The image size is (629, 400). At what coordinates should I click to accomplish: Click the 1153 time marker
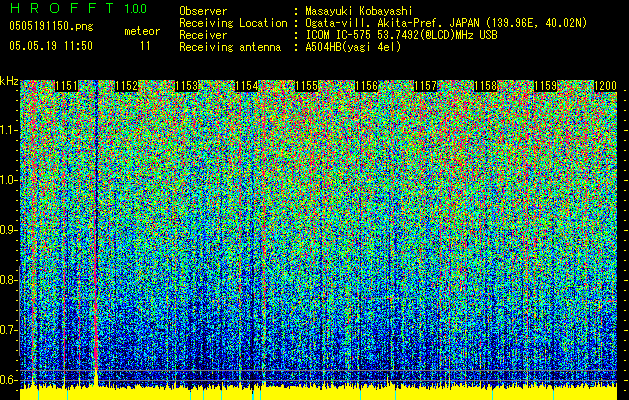(x=188, y=87)
